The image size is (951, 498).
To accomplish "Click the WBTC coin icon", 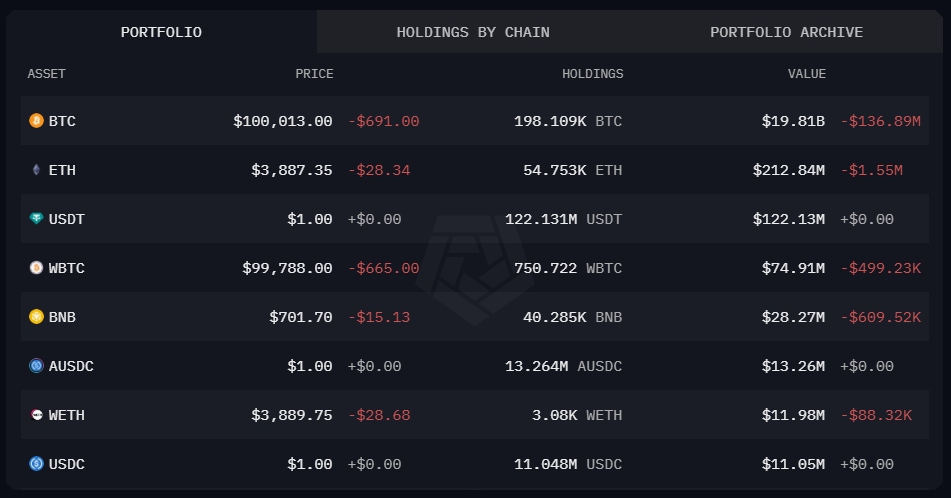I will pos(36,268).
